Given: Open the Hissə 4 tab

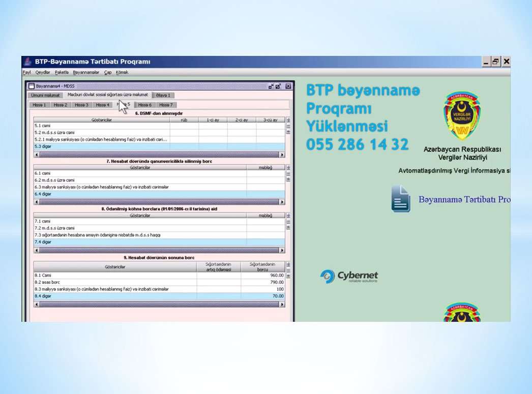Looking at the screenshot, I should 102,105.
